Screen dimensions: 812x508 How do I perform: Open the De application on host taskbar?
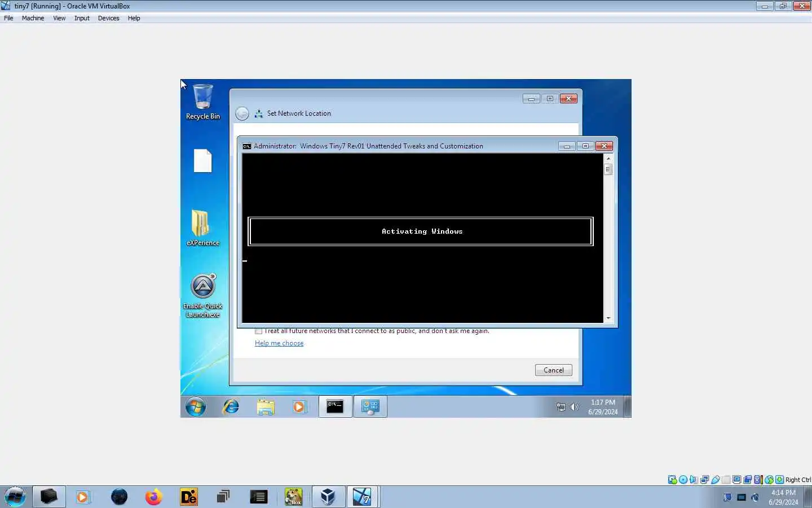188,497
